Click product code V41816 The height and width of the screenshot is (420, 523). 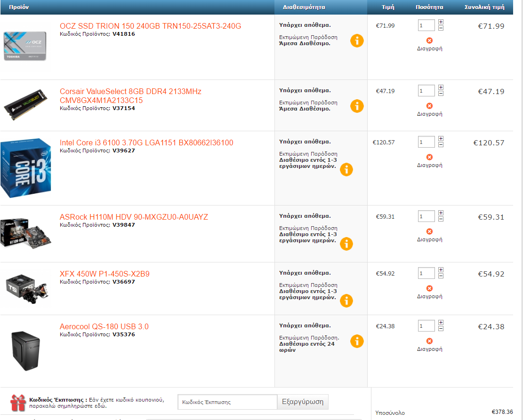(124, 34)
